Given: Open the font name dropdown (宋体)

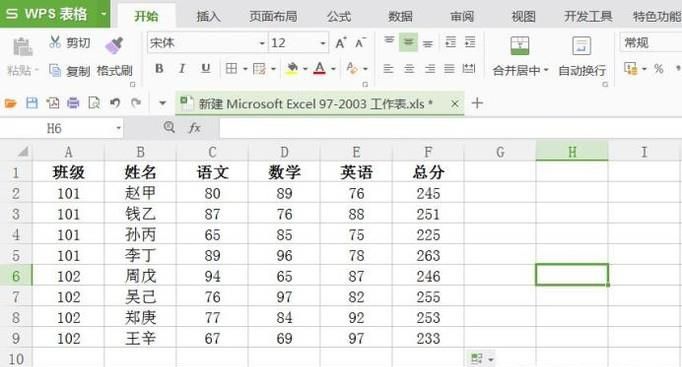Looking at the screenshot, I should [x=262, y=43].
